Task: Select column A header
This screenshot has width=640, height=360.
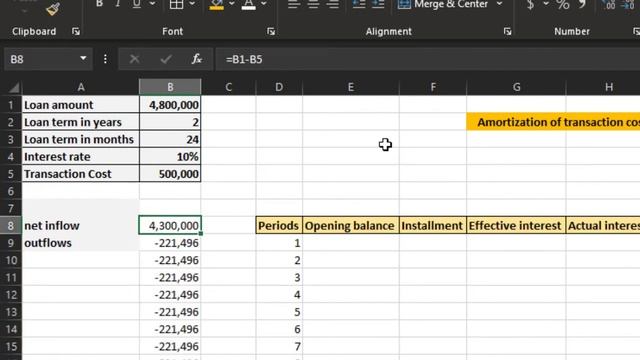Action: point(81,87)
